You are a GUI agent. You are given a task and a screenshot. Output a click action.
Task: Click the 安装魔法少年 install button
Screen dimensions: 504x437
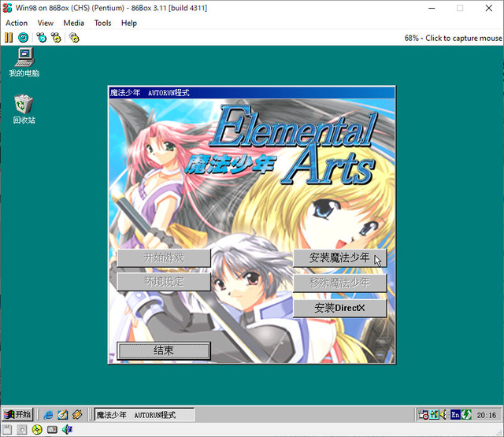coord(339,257)
